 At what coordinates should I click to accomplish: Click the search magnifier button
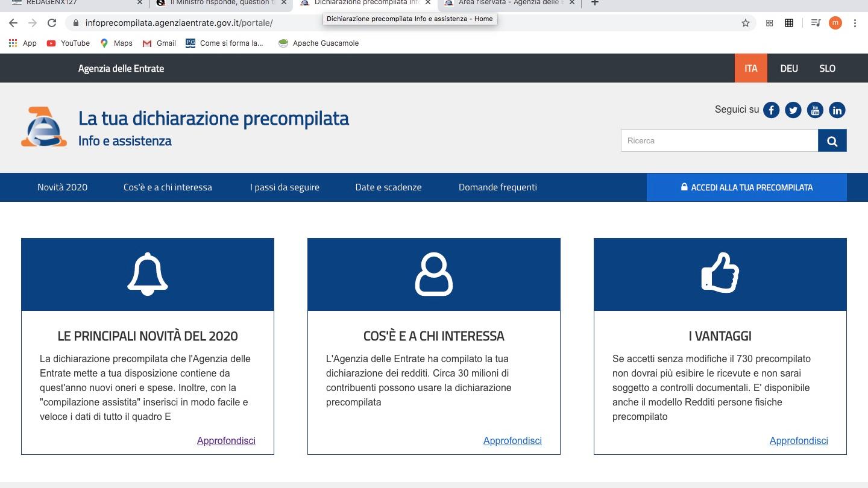[832, 140]
